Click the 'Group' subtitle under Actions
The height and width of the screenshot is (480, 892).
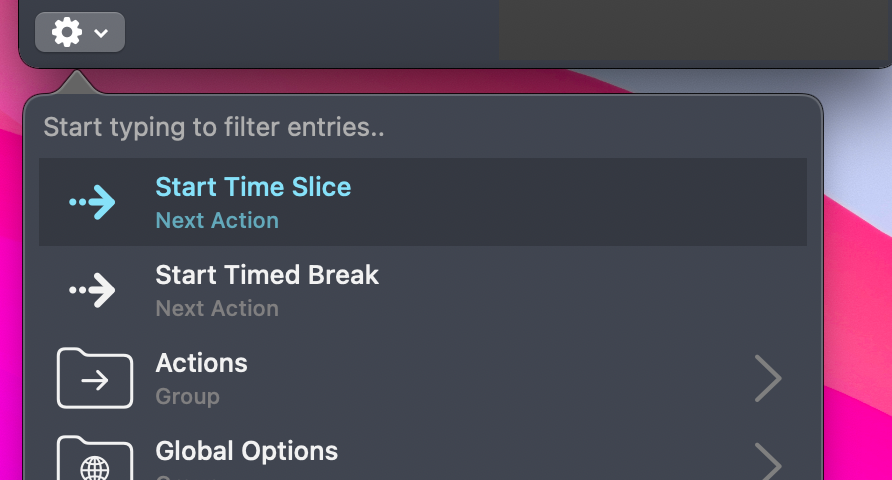(x=187, y=396)
